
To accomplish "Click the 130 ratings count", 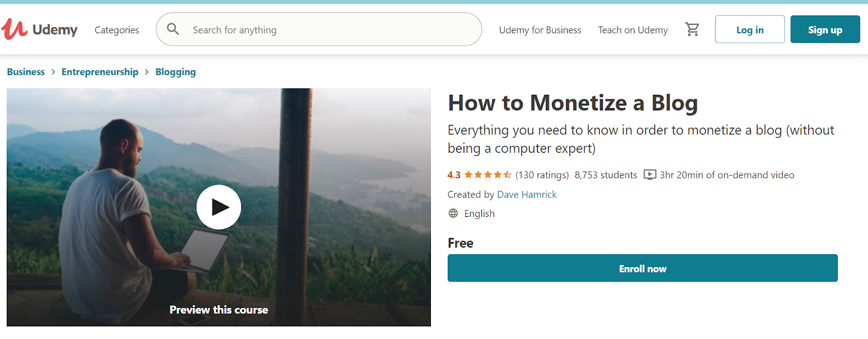I will pos(542,175).
